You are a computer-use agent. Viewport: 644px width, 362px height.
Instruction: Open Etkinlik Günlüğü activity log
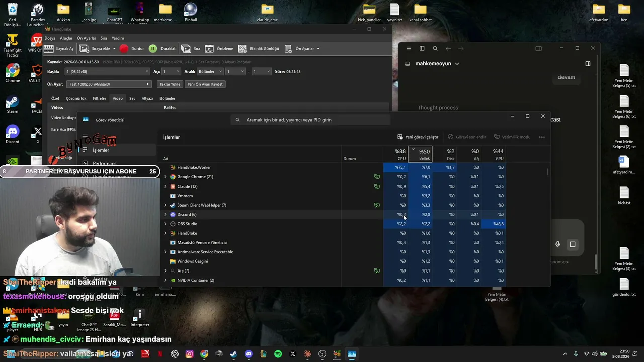point(259,49)
